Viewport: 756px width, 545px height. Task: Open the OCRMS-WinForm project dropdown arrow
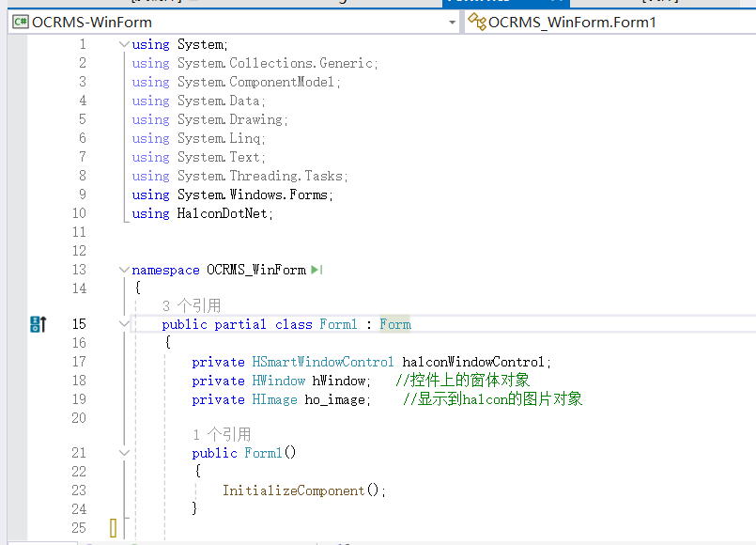pyautogui.click(x=452, y=22)
